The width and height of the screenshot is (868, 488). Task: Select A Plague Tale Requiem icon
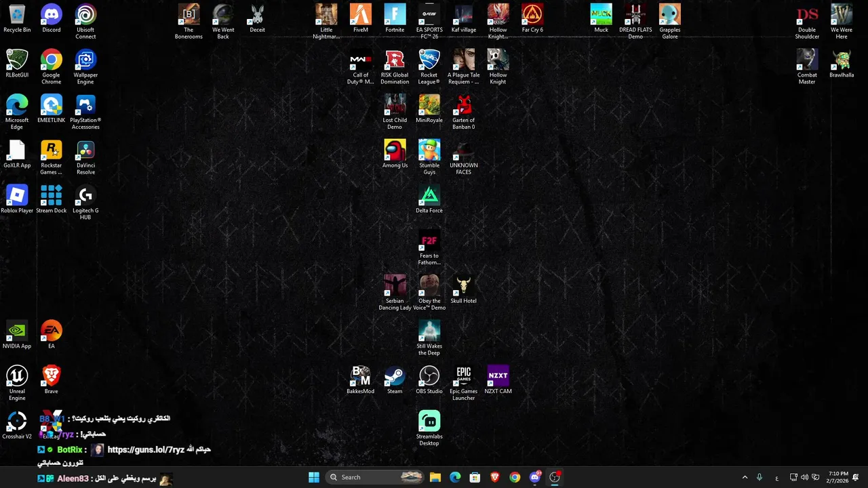[x=464, y=67]
